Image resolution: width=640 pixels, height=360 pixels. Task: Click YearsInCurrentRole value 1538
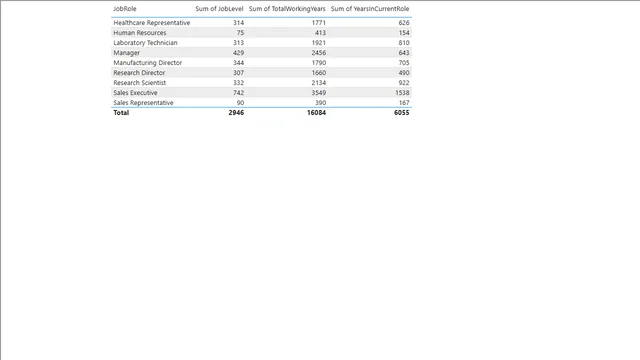(402, 93)
